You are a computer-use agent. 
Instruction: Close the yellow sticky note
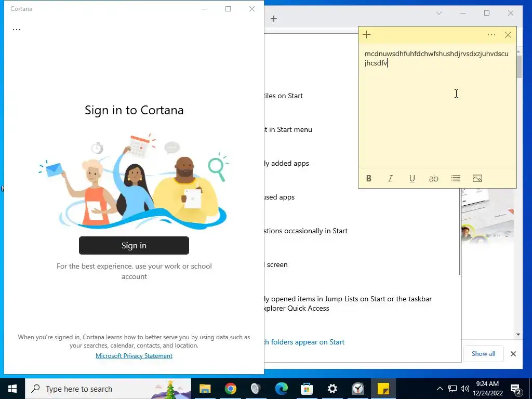(508, 35)
